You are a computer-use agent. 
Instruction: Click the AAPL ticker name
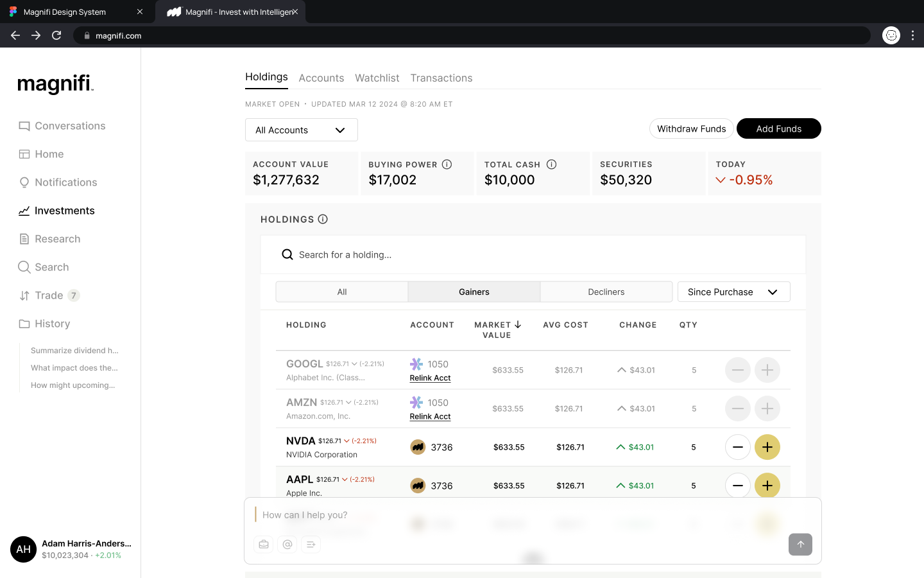point(300,479)
